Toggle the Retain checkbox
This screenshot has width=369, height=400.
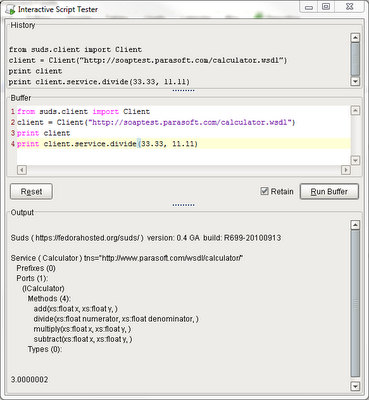(264, 191)
